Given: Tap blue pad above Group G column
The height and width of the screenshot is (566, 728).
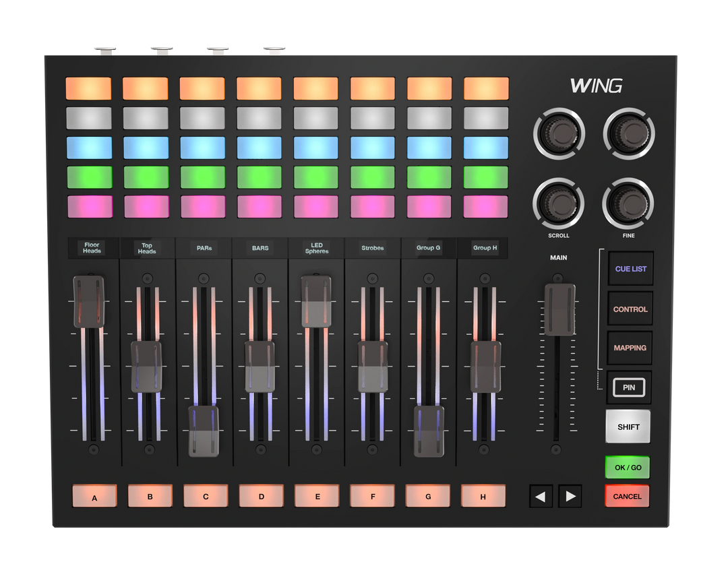Looking at the screenshot, I should click(x=429, y=148).
